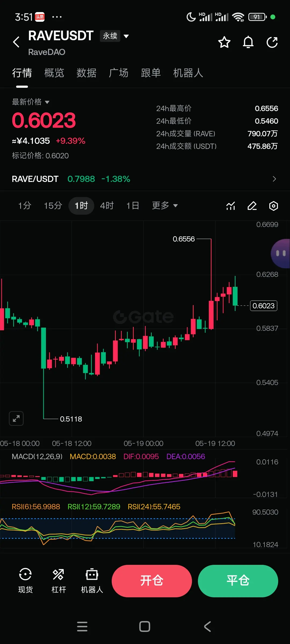Tap the chart high marker 0.6556
Screen dimensions: 290x644
184,239
